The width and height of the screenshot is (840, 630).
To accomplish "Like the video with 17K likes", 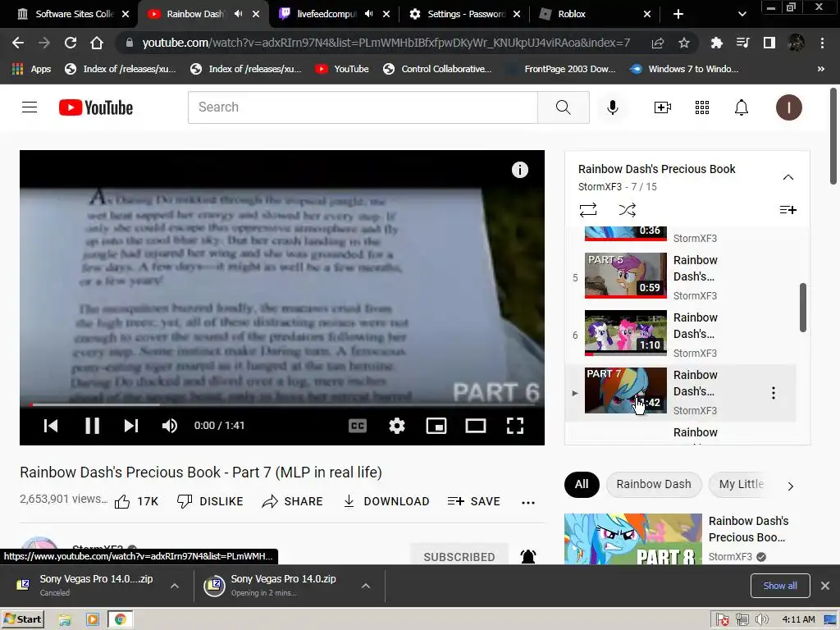I will [x=137, y=501].
